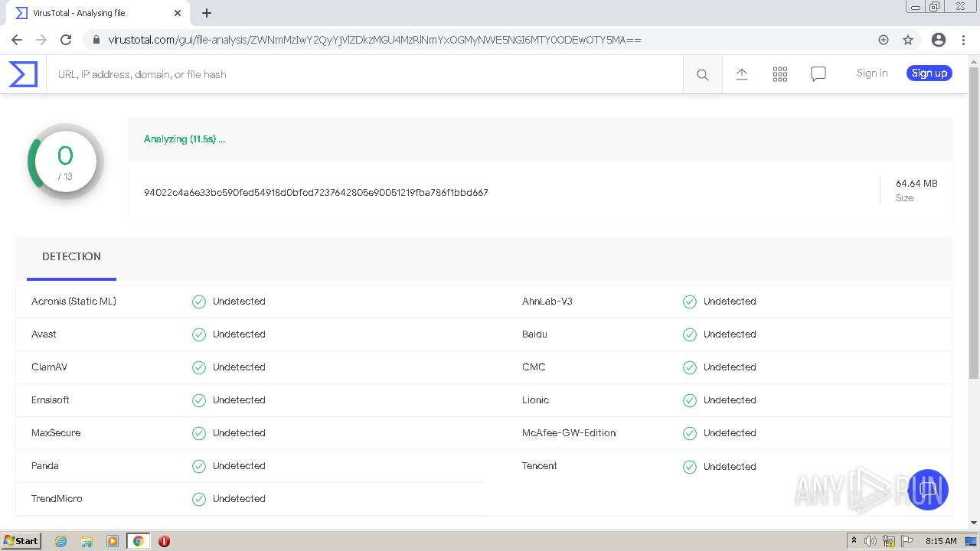
Task: Click the ClamAV Undetected check icon
Action: (x=199, y=367)
